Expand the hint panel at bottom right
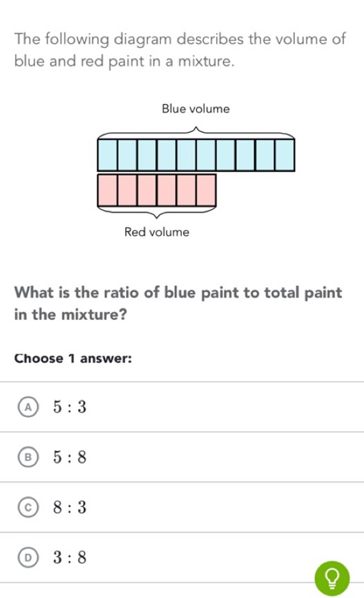This screenshot has height=598, width=364. point(333,578)
